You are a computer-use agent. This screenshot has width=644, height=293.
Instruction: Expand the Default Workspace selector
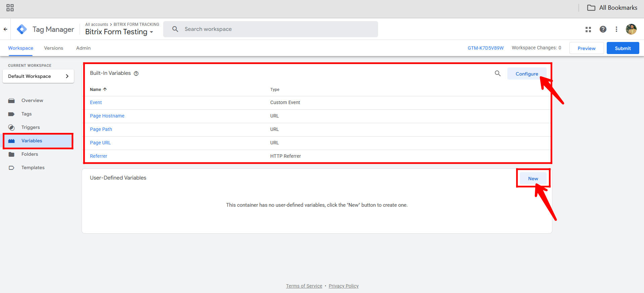(38, 76)
